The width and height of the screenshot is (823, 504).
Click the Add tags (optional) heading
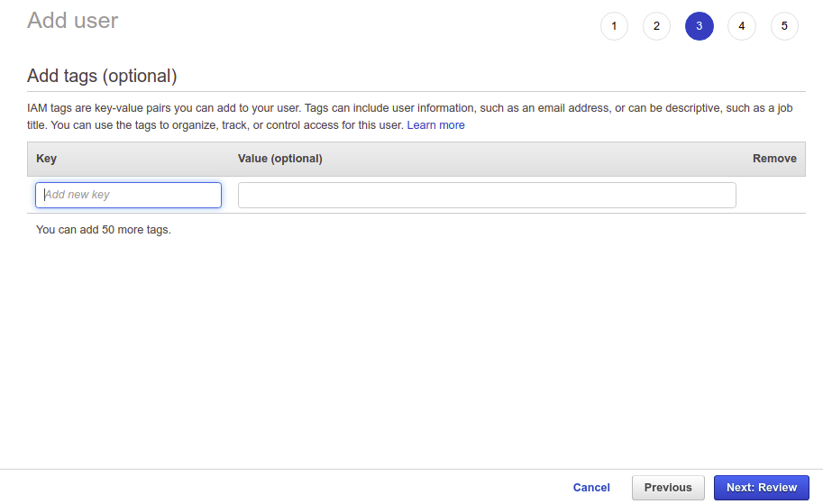tap(102, 76)
